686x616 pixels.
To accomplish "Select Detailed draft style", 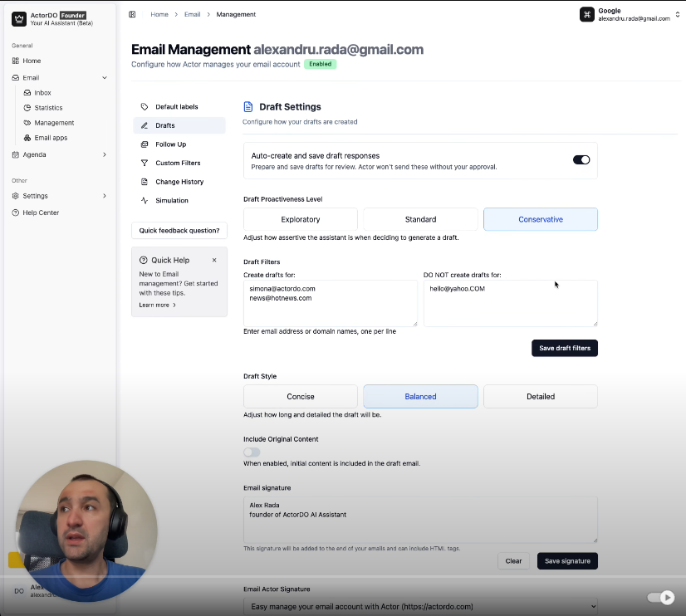I will (x=541, y=397).
